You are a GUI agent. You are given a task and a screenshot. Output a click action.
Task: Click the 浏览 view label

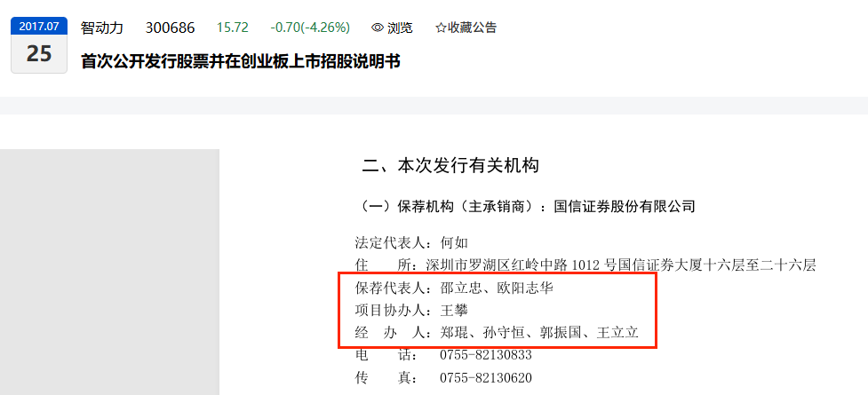[x=400, y=28]
